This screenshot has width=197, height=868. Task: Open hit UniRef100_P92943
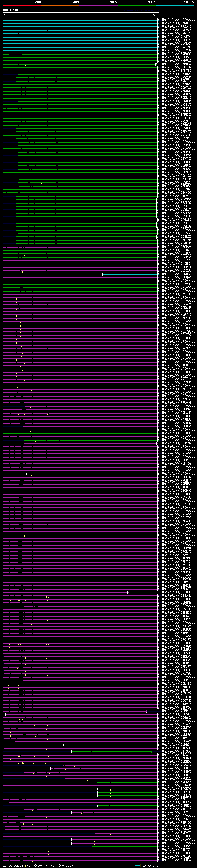pyautogui.click(x=177, y=26)
